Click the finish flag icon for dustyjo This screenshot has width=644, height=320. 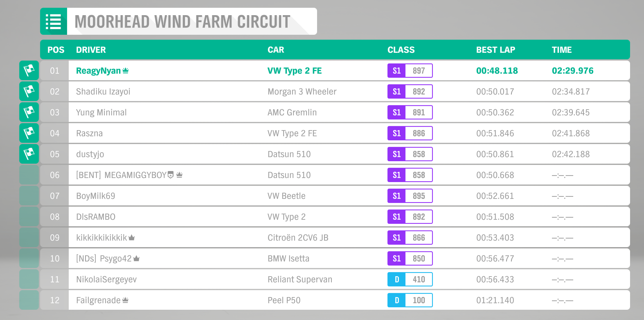pos(29,154)
